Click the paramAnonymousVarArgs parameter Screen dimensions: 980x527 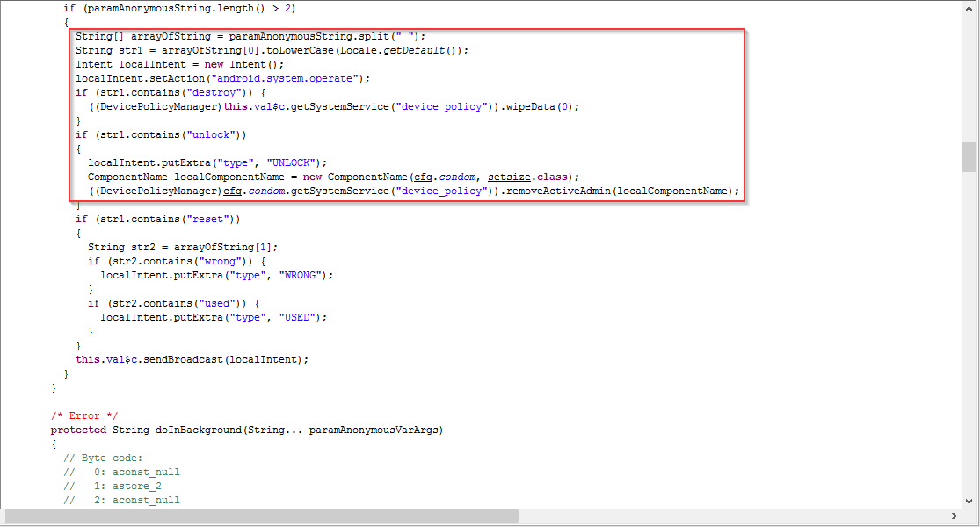click(x=374, y=430)
